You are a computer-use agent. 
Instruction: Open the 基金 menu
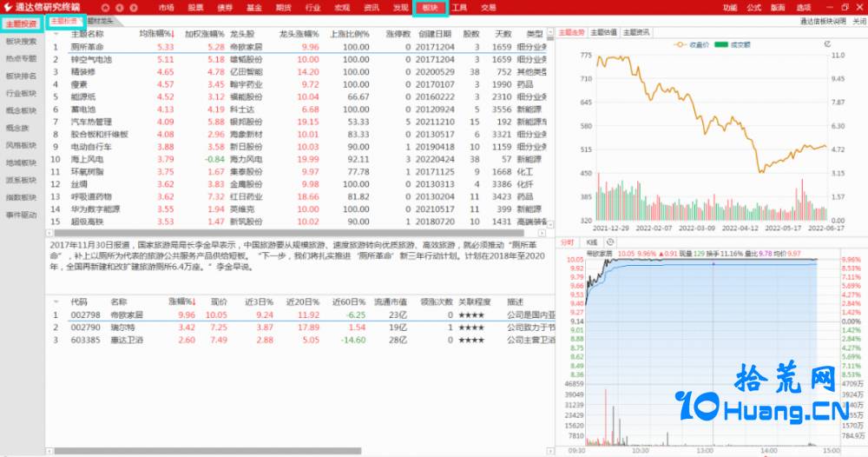tap(254, 8)
